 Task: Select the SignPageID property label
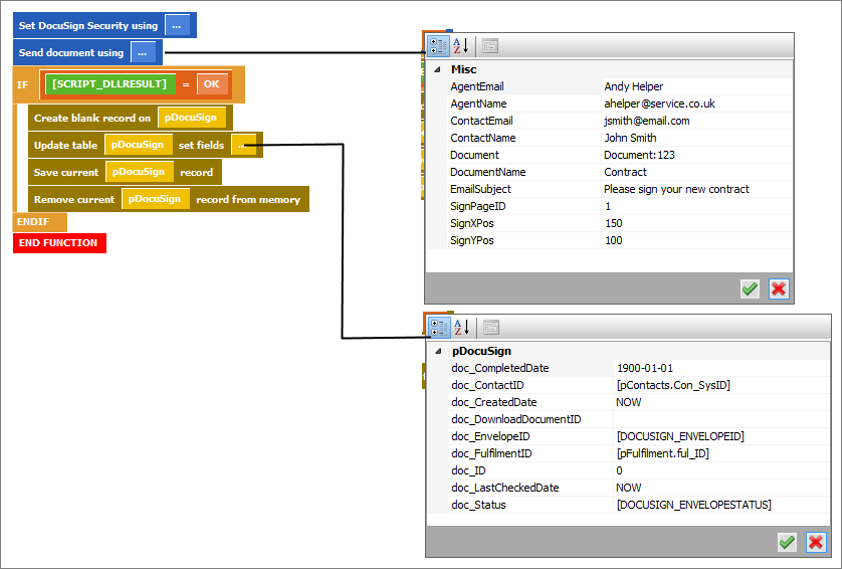(478, 206)
